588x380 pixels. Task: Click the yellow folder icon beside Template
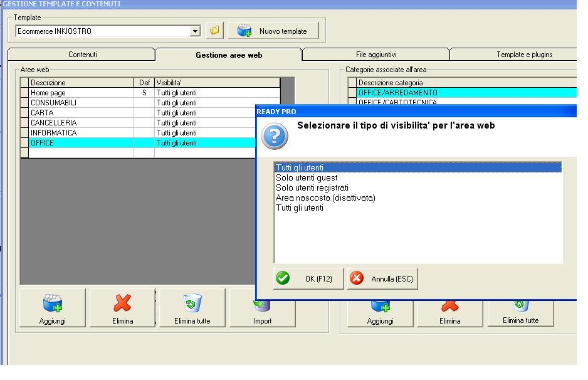click(x=214, y=30)
